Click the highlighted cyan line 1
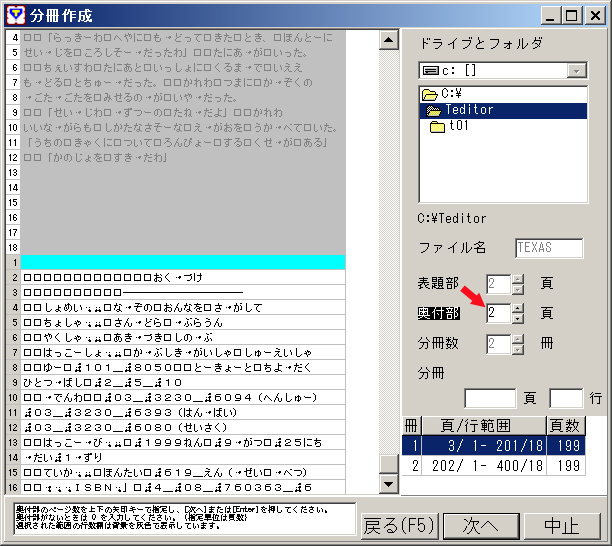Viewport: 612px width, 546px height. [185, 262]
